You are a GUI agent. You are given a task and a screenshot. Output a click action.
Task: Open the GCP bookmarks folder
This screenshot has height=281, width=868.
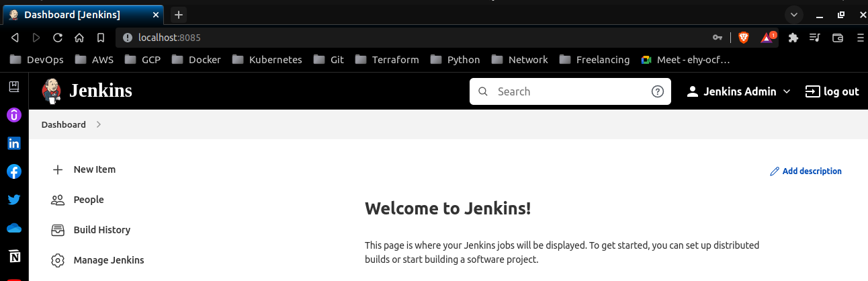(142, 60)
